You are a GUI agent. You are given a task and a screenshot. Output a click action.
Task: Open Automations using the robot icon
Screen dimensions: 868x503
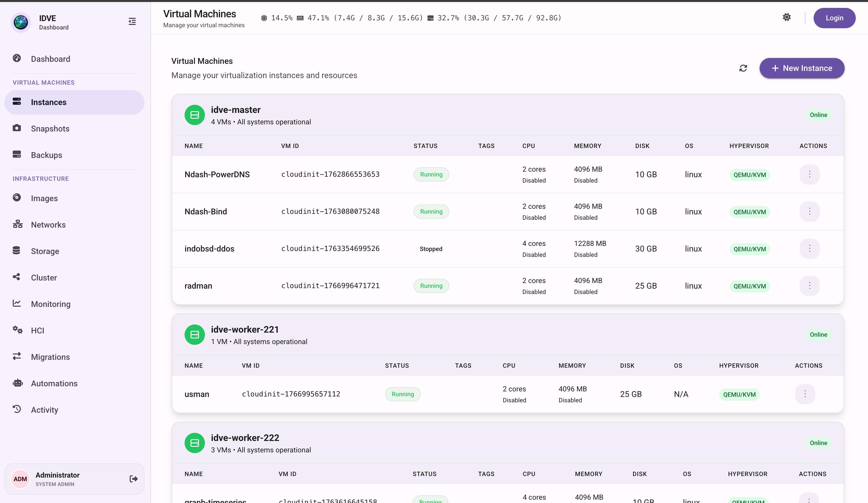pos(17,383)
